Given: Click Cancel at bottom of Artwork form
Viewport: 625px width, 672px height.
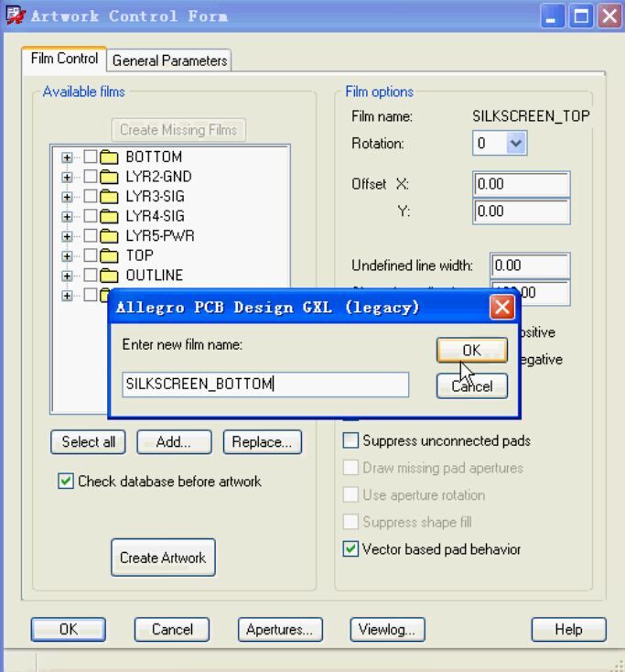Looking at the screenshot, I should [x=172, y=630].
